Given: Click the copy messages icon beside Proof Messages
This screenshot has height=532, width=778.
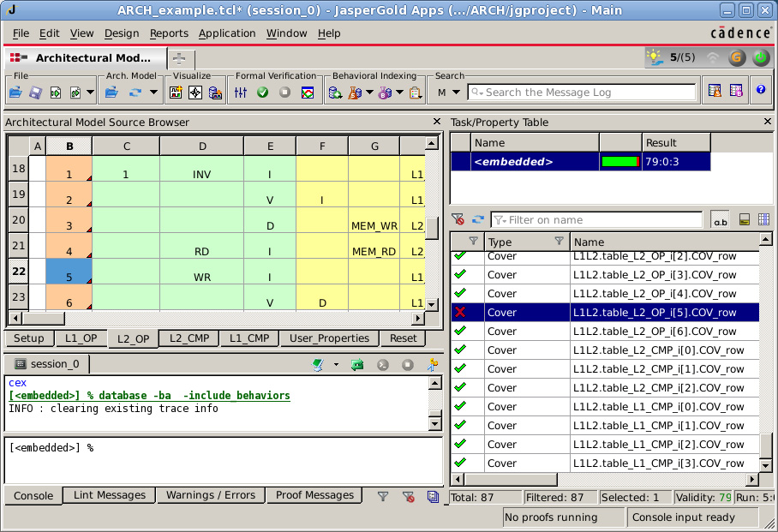Looking at the screenshot, I should pyautogui.click(x=433, y=496).
